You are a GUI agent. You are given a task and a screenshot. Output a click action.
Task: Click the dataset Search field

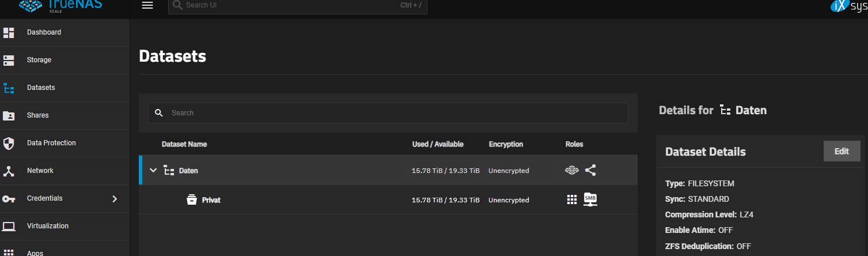pyautogui.click(x=388, y=113)
